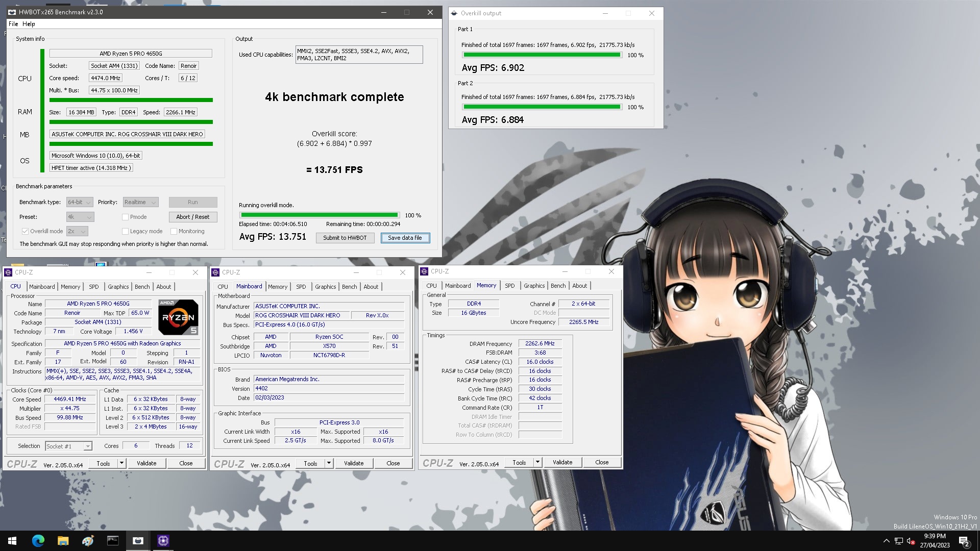Click the motherboard name field in HWBOT
980x551 pixels.
[127, 134]
